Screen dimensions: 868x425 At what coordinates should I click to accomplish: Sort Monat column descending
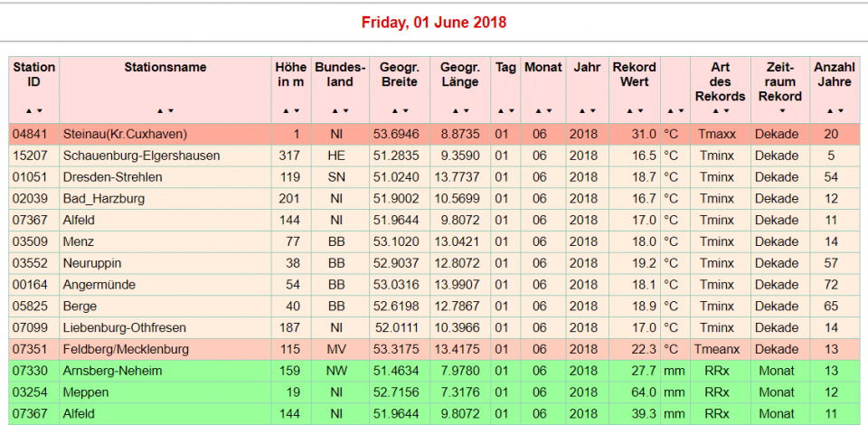click(x=548, y=111)
